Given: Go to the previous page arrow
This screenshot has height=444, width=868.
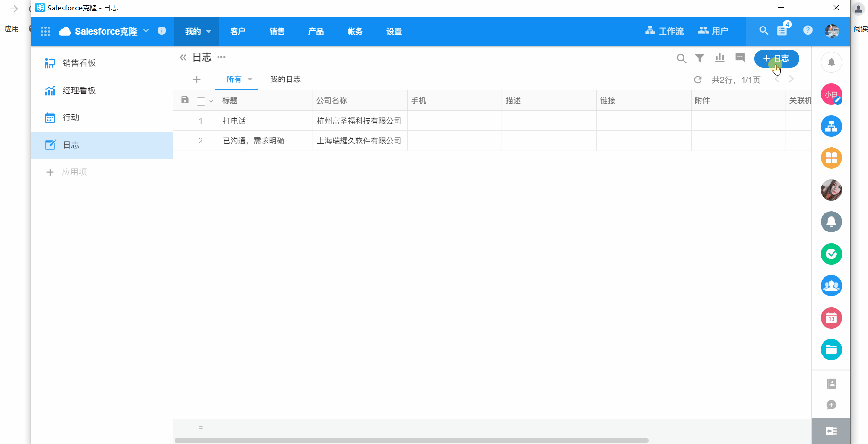Looking at the screenshot, I should click(777, 80).
